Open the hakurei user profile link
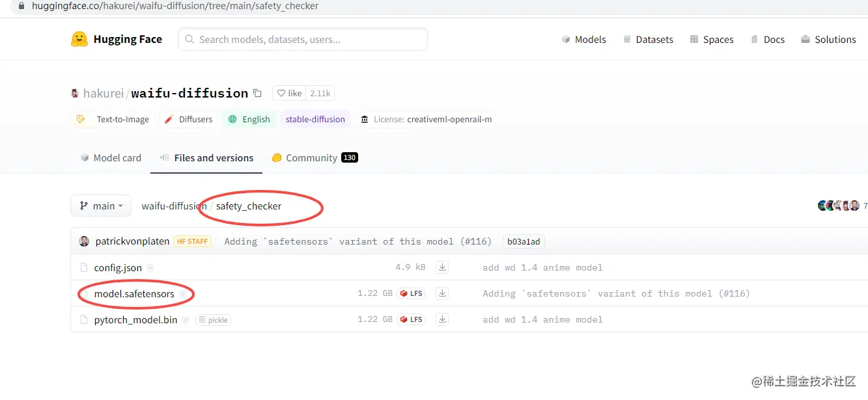Image resolution: width=868 pixels, height=400 pixels. 103,93
